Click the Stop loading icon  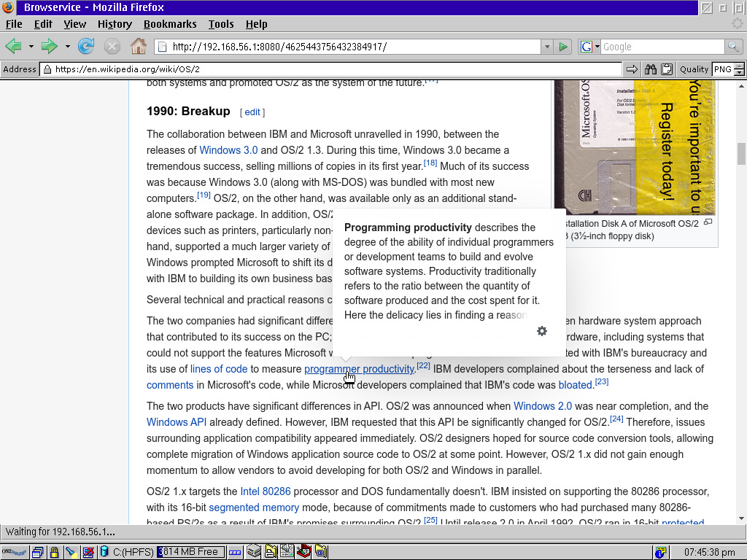[x=111, y=46]
